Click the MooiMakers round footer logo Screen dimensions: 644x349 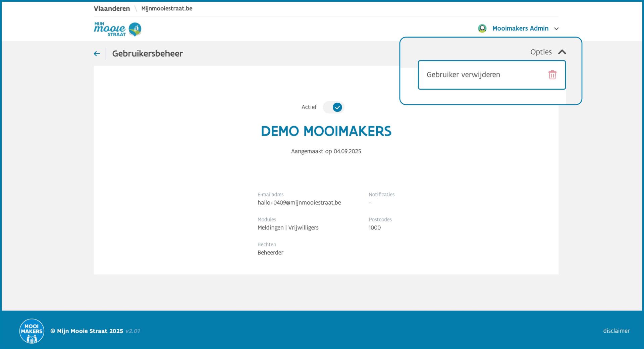click(32, 331)
